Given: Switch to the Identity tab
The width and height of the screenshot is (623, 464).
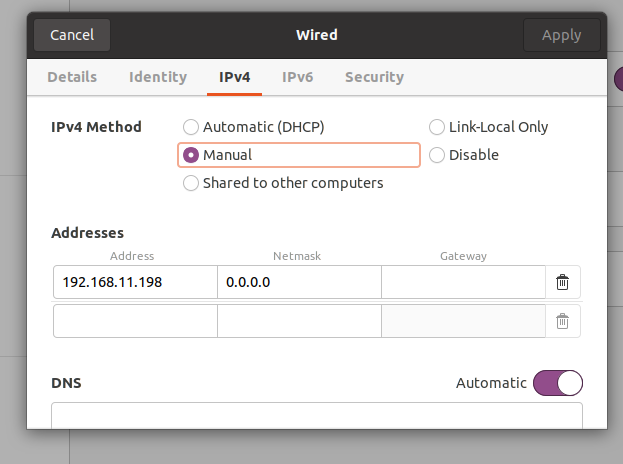Looking at the screenshot, I should coord(158,77).
